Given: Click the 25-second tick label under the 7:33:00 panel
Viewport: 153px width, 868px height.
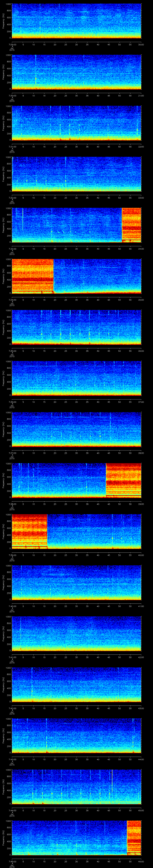Looking at the screenshot, I should pos(66,249).
